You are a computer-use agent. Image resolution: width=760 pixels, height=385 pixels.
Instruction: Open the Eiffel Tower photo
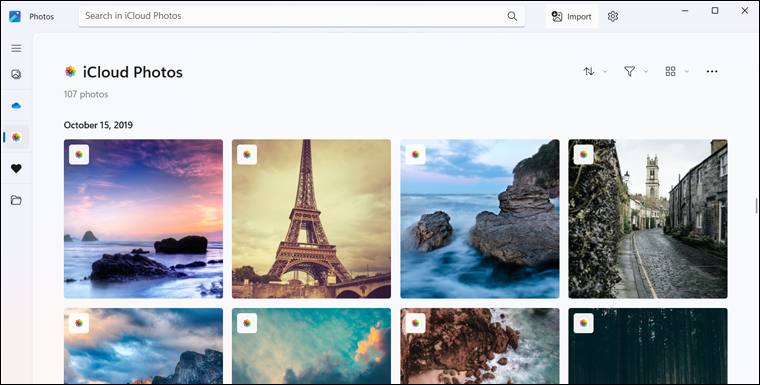click(x=311, y=219)
